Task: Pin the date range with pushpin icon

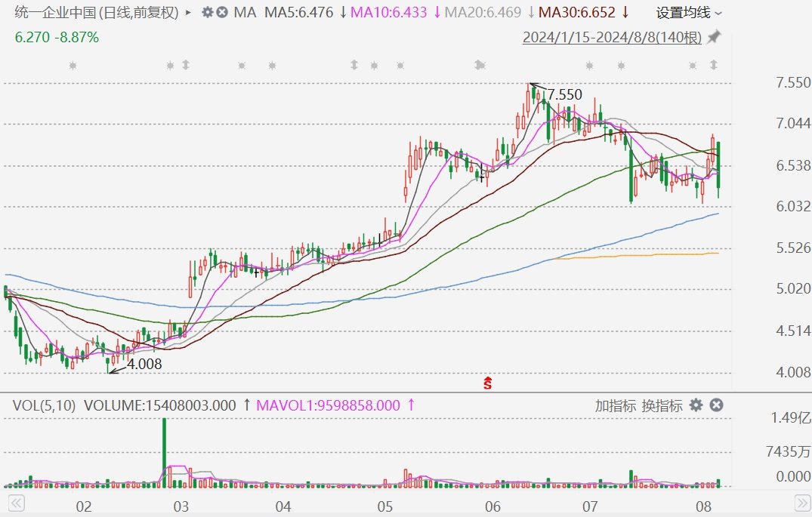Action: 714,37
